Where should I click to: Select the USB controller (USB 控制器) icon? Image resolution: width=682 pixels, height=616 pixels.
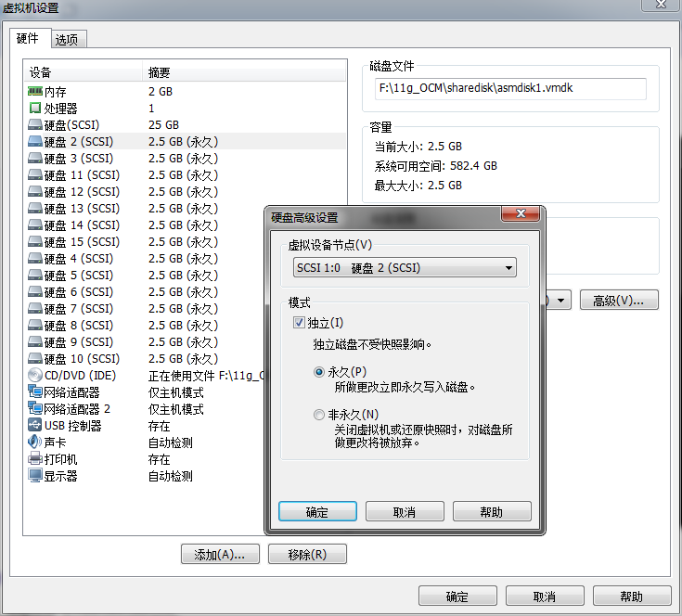coord(35,426)
